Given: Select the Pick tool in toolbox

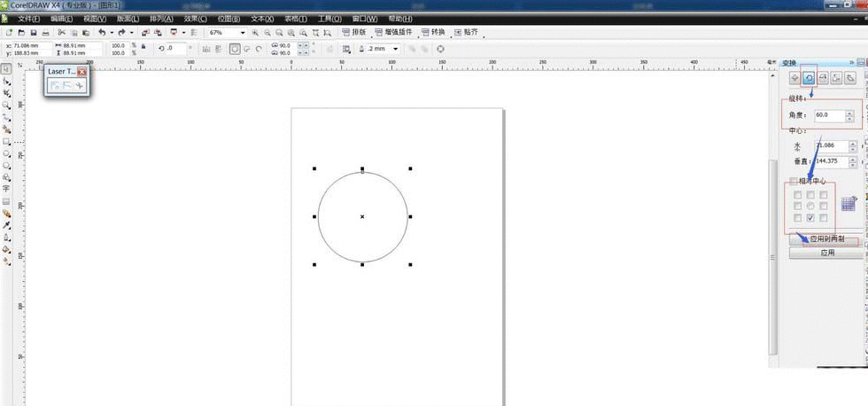Looking at the screenshot, I should 6,68.
